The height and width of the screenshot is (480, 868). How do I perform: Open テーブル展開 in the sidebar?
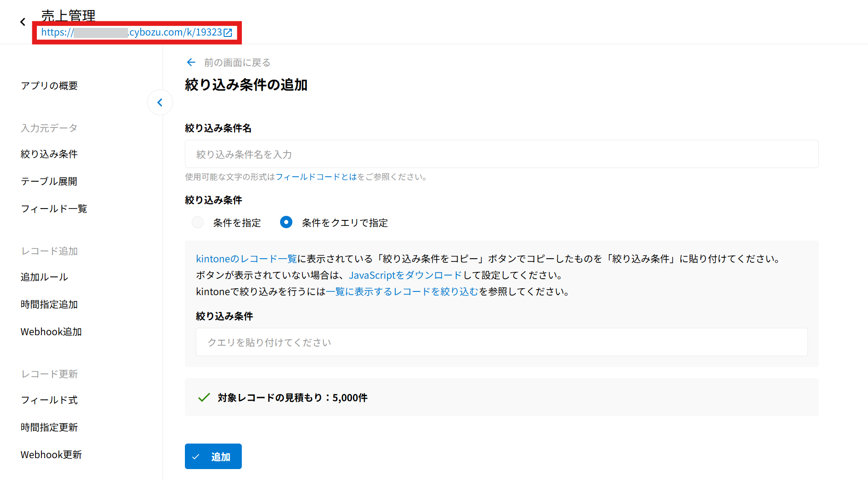49,181
